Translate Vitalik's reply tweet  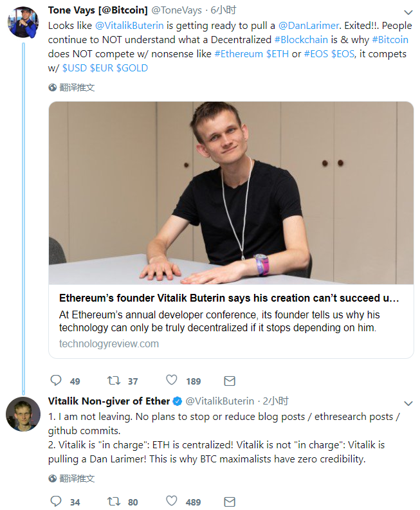[72, 478]
